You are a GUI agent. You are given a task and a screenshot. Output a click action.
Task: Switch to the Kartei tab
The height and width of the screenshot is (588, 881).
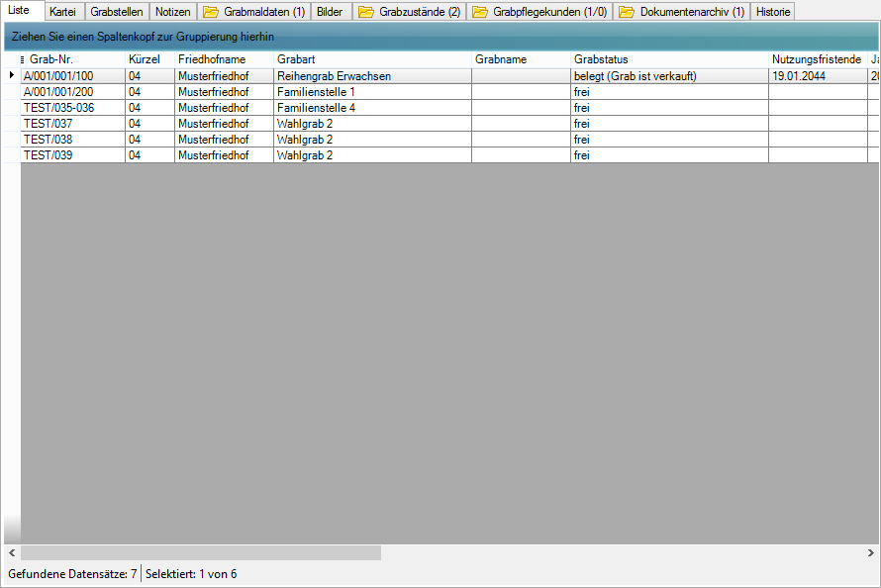coord(62,12)
